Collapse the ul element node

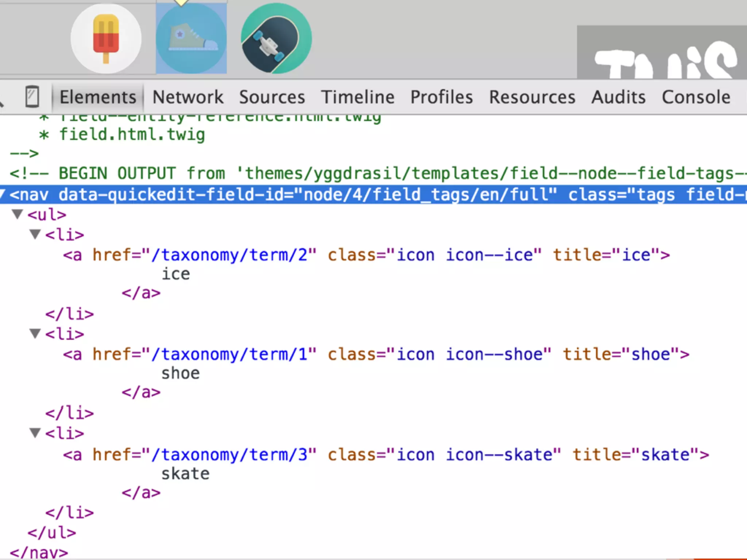(17, 214)
